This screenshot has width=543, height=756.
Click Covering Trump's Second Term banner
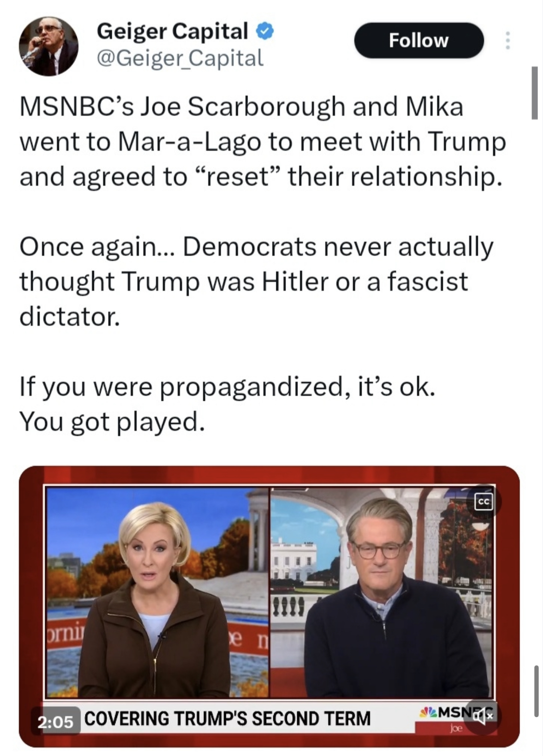(227, 718)
